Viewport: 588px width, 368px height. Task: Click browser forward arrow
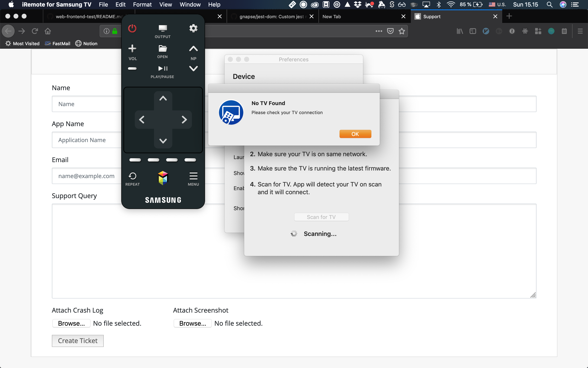pos(22,31)
